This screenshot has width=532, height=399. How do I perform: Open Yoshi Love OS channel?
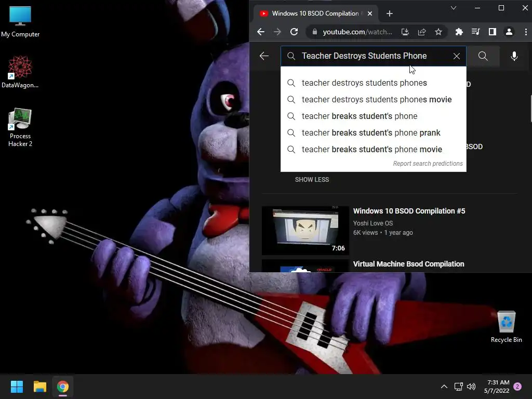(x=373, y=223)
